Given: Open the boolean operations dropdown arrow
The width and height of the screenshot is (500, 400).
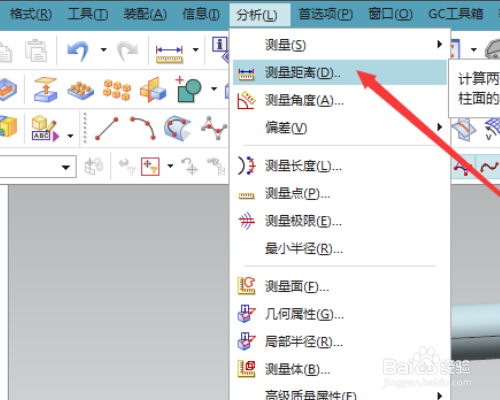Looking at the screenshot, I should click(214, 89).
